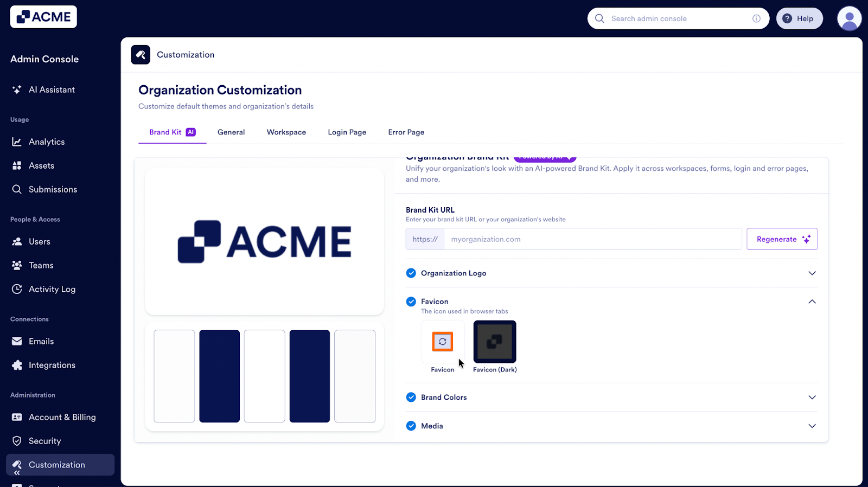Screen dimensions: 868x487
Task: Click the Teams group icon
Action: tap(17, 265)
